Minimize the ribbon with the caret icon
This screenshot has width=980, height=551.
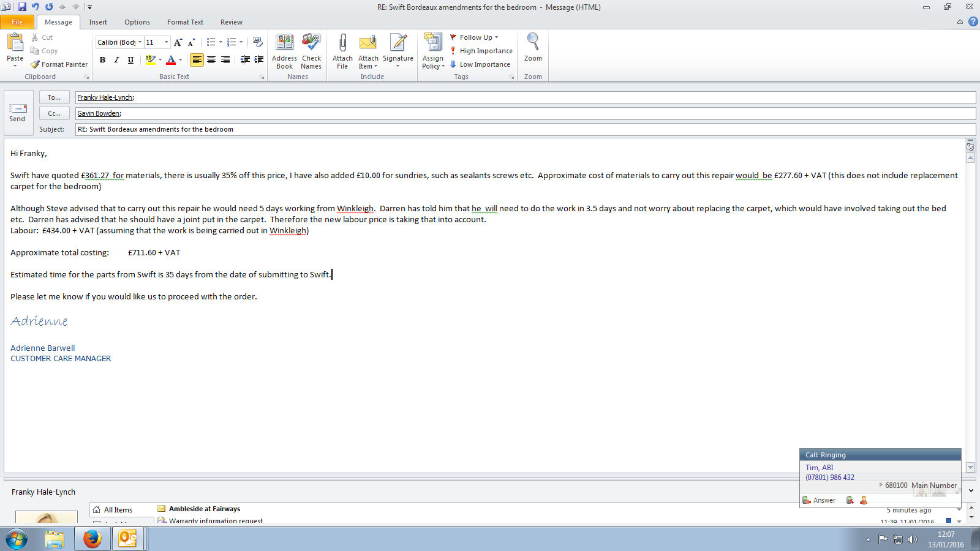pyautogui.click(x=960, y=22)
